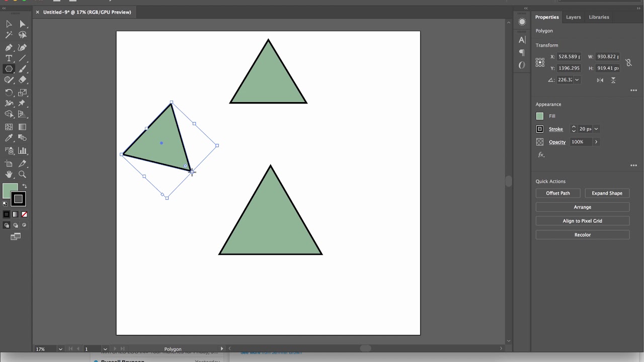Select the Eraser tool
644x362 pixels.
coord(23,80)
